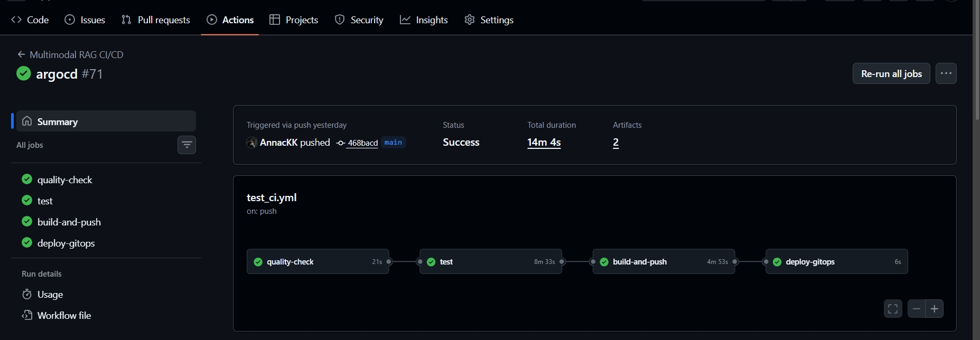Open the Usage run details
Screen dimensions: 980x340
[50, 294]
